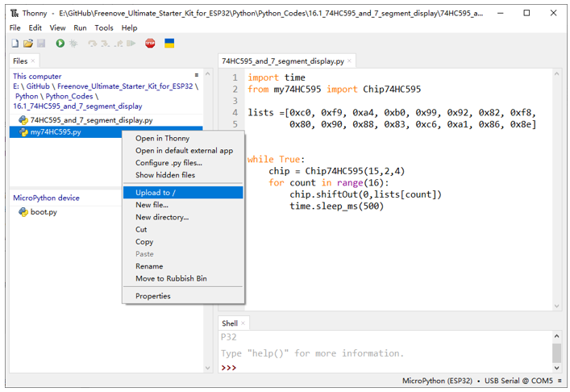Click the Thonny app icon in title bar

(15, 14)
